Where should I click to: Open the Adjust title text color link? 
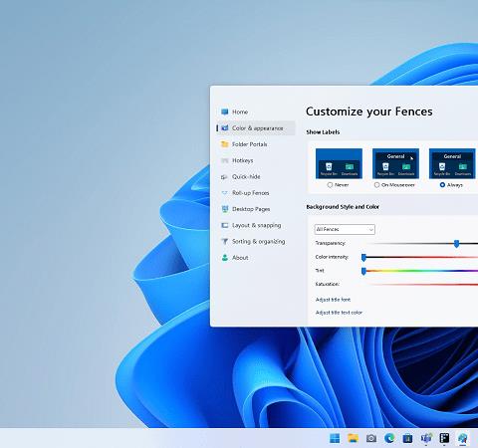point(339,313)
